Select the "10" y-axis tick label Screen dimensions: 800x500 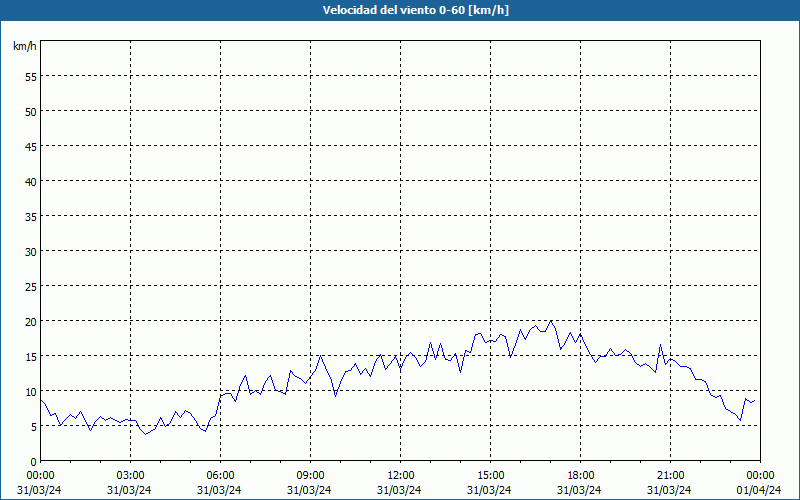(x=31, y=391)
